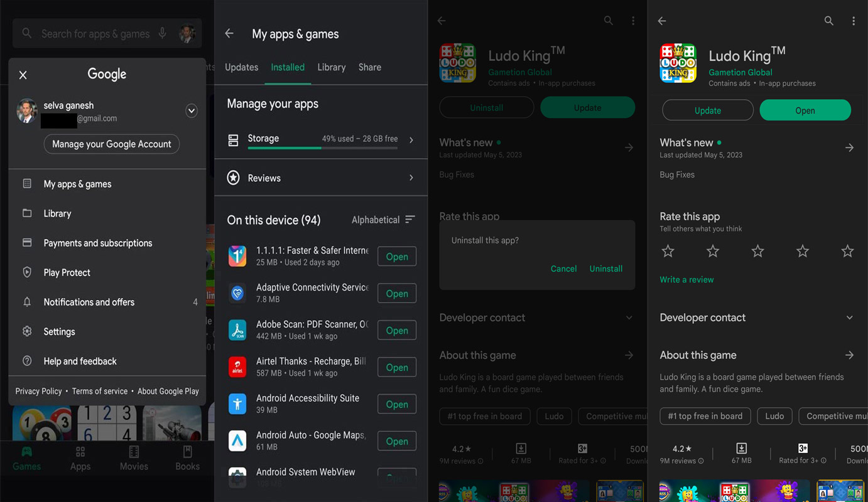
Task: Rate Ludo King one star
Action: point(668,252)
